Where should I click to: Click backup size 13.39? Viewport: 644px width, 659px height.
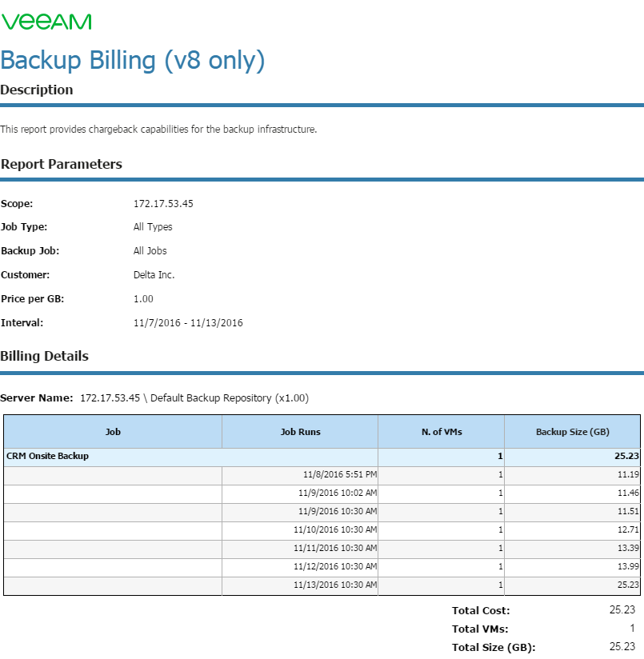628,548
